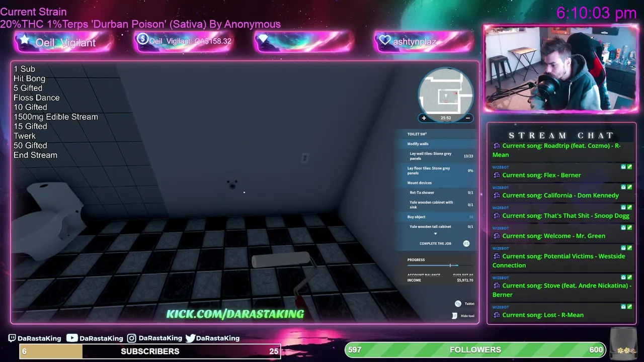Click the Hide tool label
Image resolution: width=644 pixels, height=362 pixels.
[468, 316]
